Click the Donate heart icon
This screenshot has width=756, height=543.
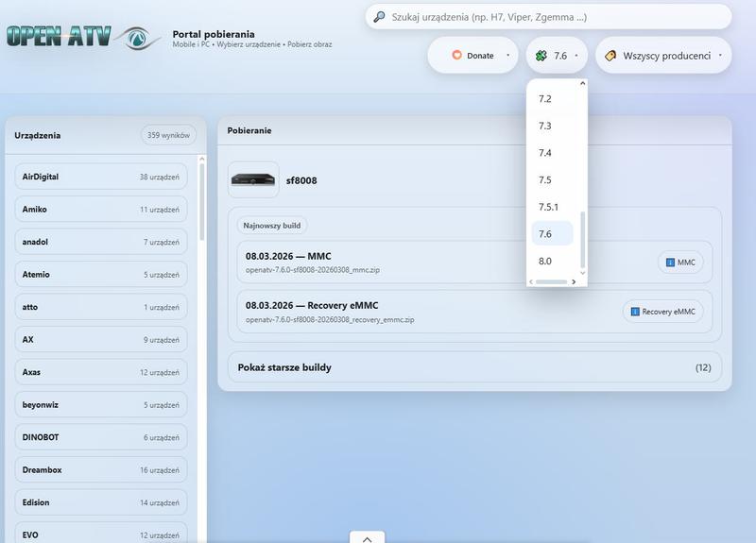(x=456, y=55)
